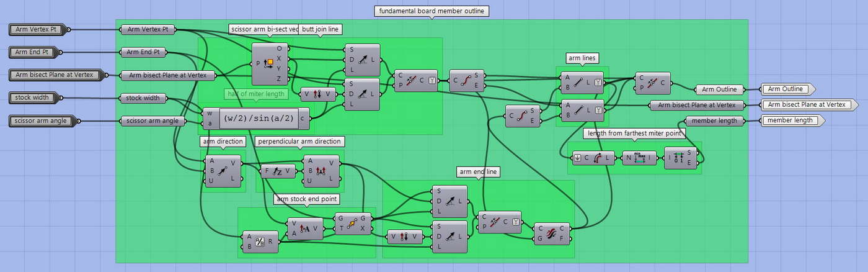Click the butt join line label

coord(321,29)
